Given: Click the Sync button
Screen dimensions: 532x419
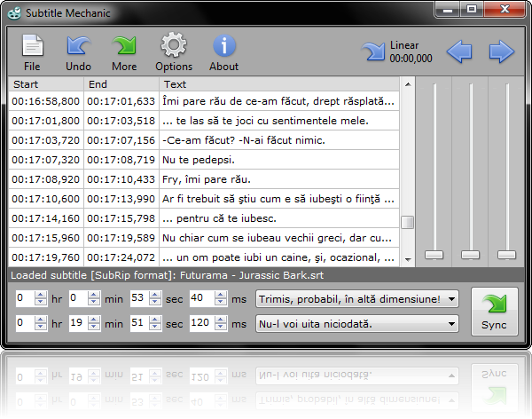Looking at the screenshot, I should coord(495,312).
